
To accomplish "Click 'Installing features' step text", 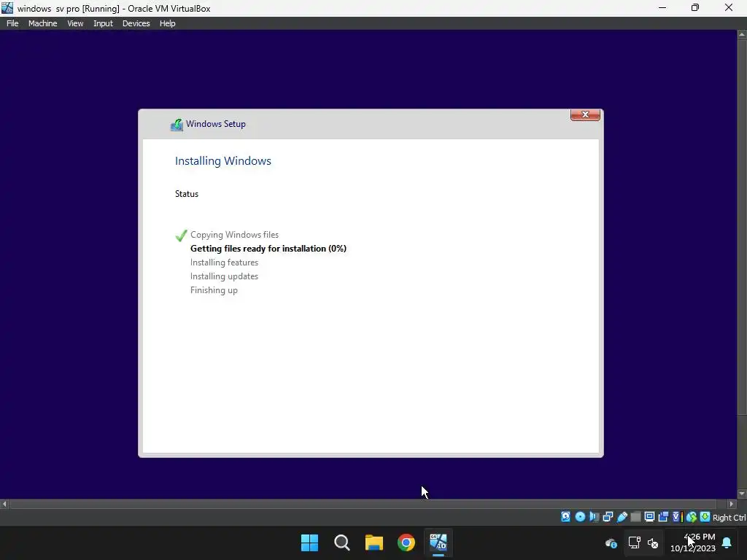I will [x=224, y=262].
